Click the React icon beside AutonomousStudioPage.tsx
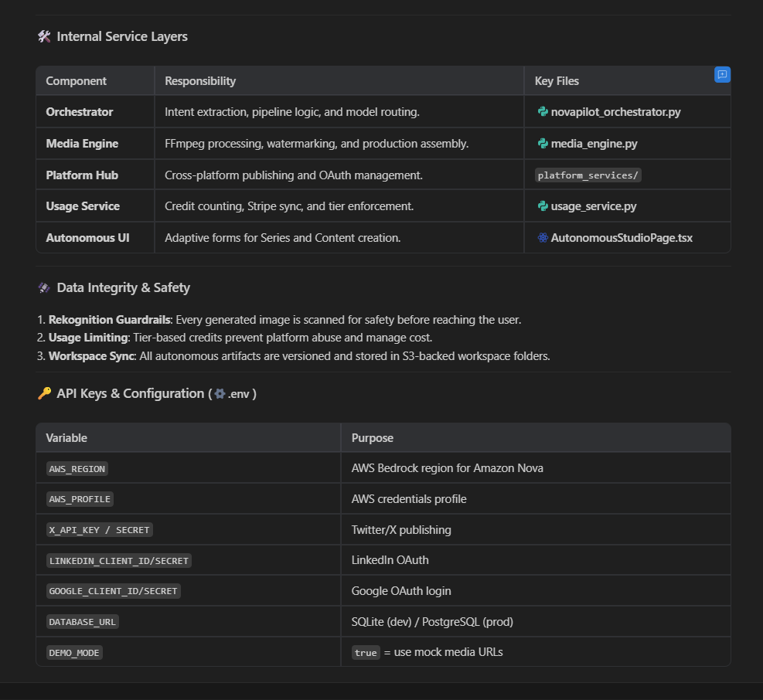 click(543, 238)
